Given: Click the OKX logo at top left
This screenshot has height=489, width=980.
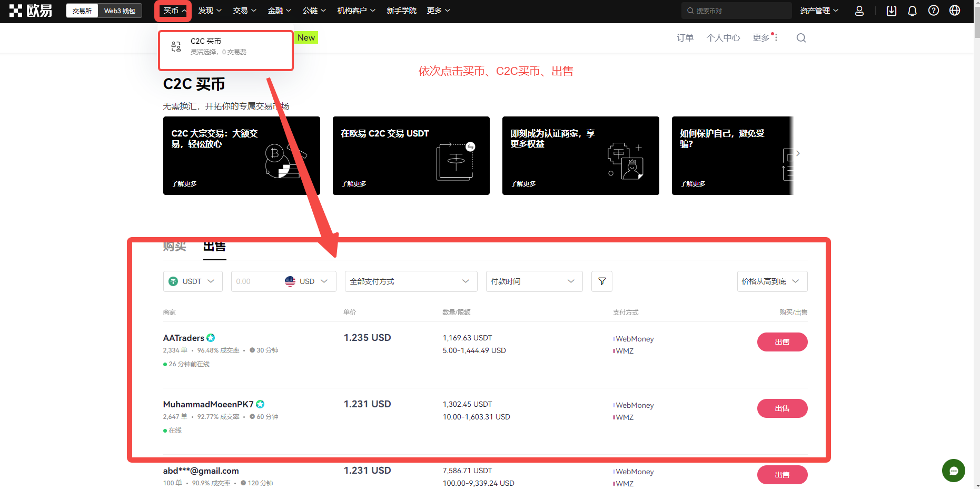Looking at the screenshot, I should tap(31, 11).
